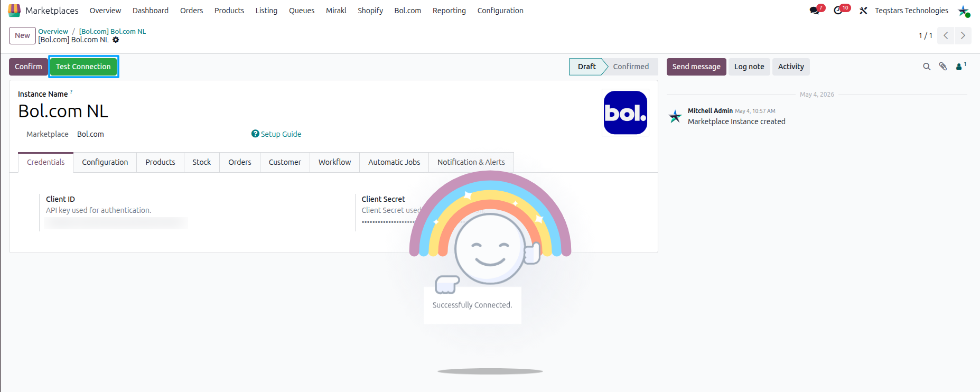Screen dimensions: 980x392
Task: Click the Setup Guide question icon
Action: click(255, 134)
